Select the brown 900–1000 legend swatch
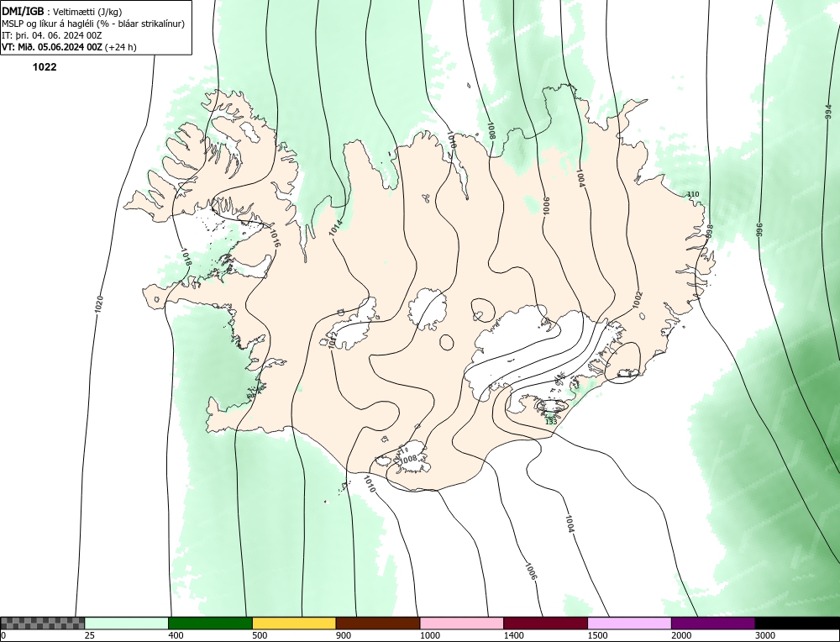This screenshot has height=642, width=840. click(x=378, y=624)
